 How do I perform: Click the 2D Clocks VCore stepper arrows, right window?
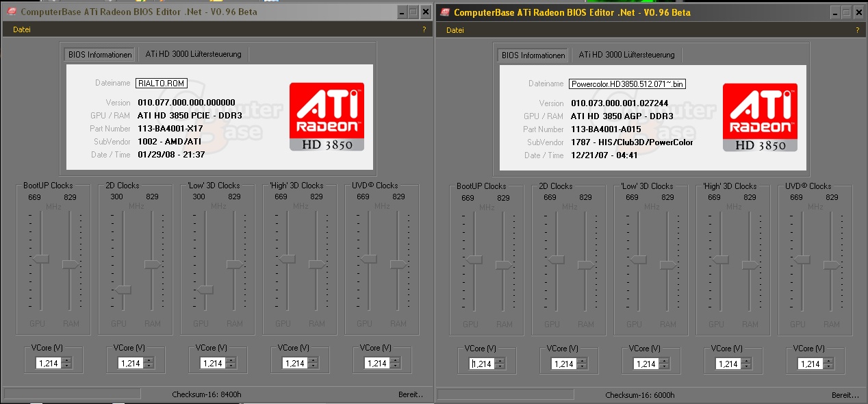pos(582,364)
